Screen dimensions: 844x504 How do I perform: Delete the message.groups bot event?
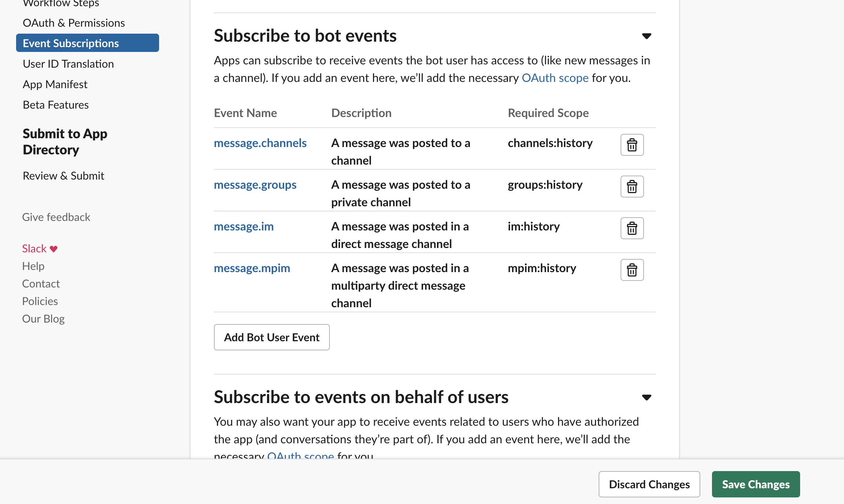point(632,186)
